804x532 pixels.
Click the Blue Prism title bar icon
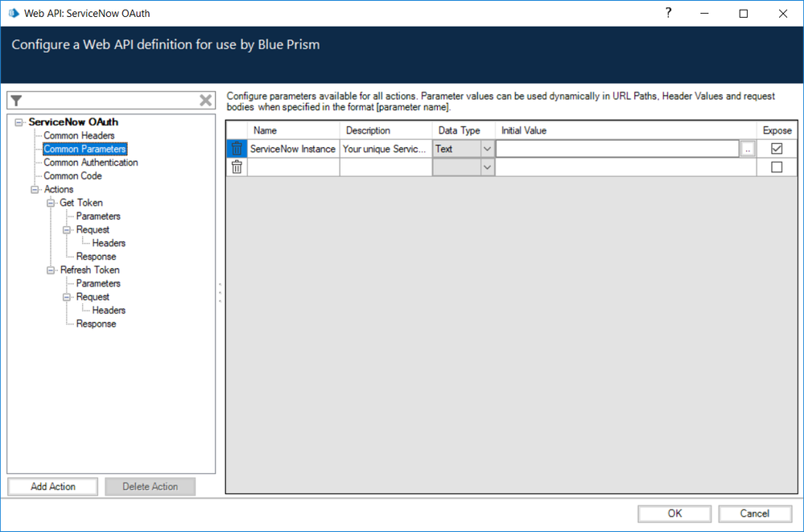[13, 13]
